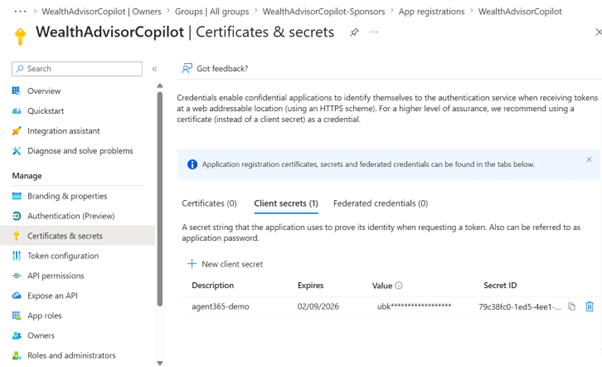This screenshot has width=602, height=367.
Task: Click the sidebar scroll down arrow
Action: pos(160,363)
